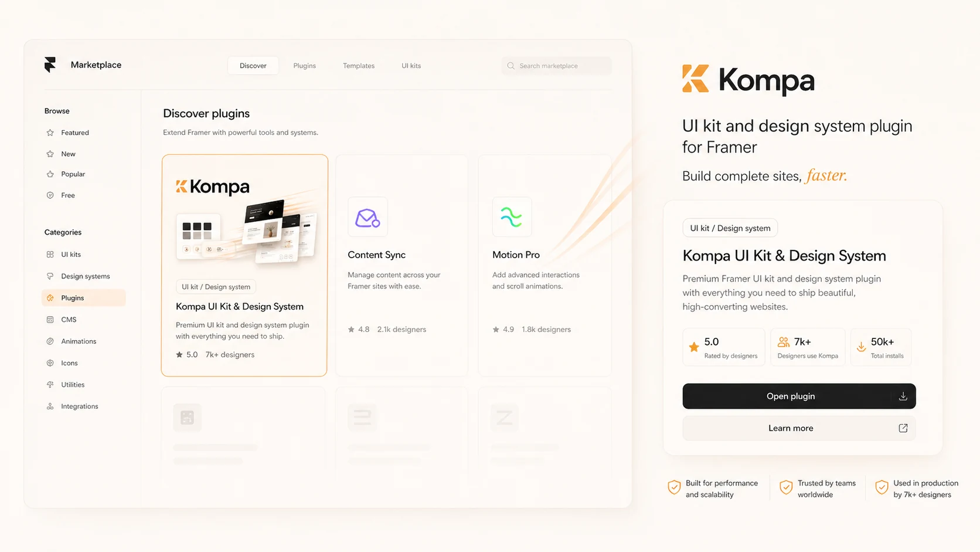Click the CMS category icon

(50, 320)
